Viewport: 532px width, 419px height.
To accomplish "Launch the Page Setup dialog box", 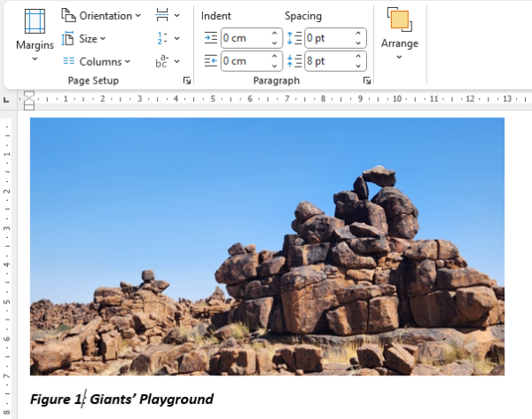I will pos(187,81).
